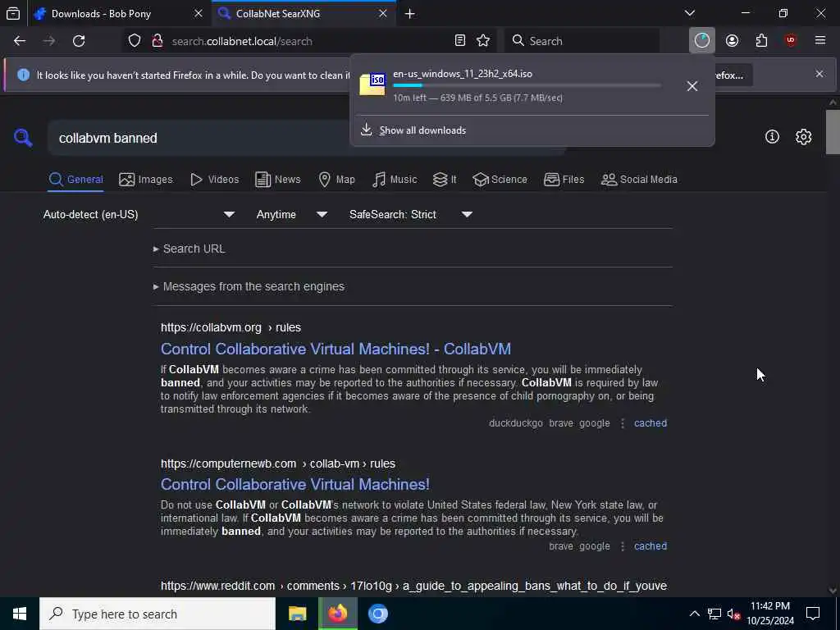The image size is (840, 630).
Task: Toggle reader view icon
Action: point(459,41)
